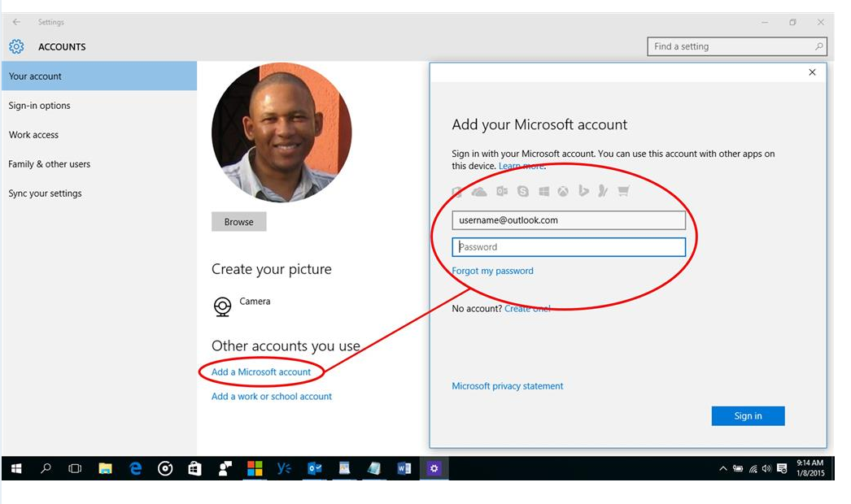
Task: Open Family & other users
Action: 50,164
